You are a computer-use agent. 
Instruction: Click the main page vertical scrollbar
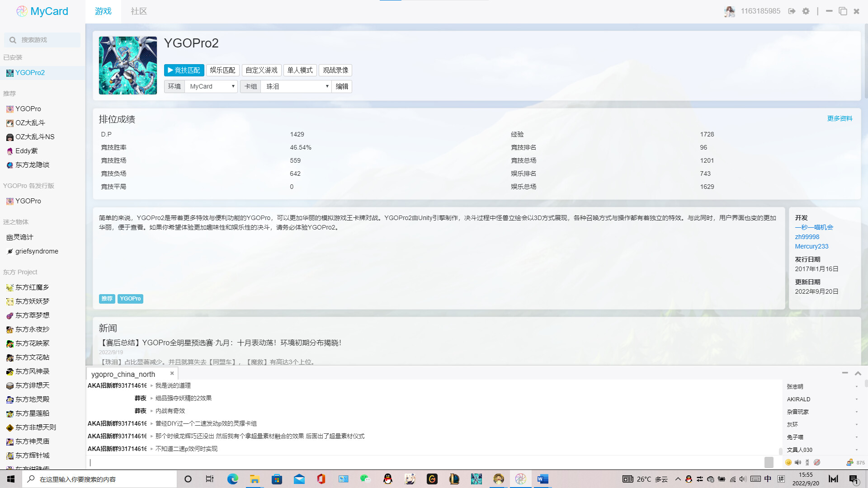point(866,61)
